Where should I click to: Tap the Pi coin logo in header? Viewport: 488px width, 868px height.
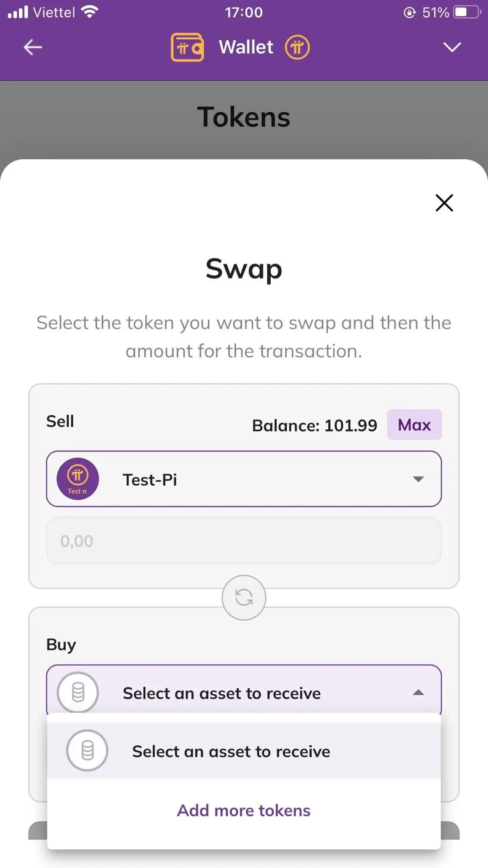[297, 47]
